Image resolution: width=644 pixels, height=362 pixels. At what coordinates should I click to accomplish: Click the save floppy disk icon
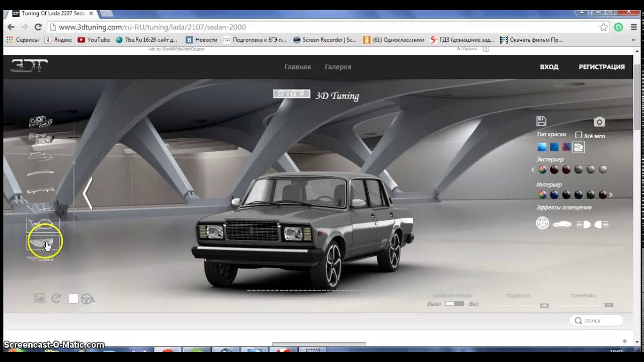pos(541,121)
